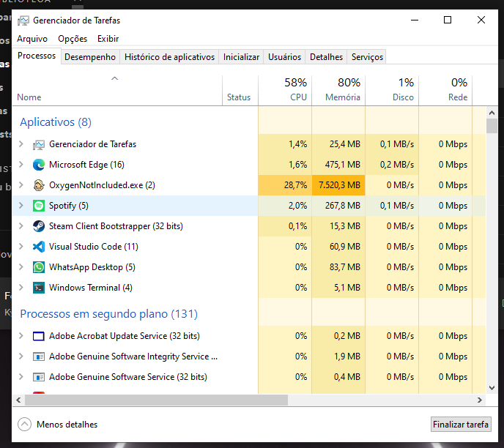Image resolution: width=504 pixels, height=448 pixels.
Task: Switch to the Histórico de aplicativos tab
Action: [169, 57]
